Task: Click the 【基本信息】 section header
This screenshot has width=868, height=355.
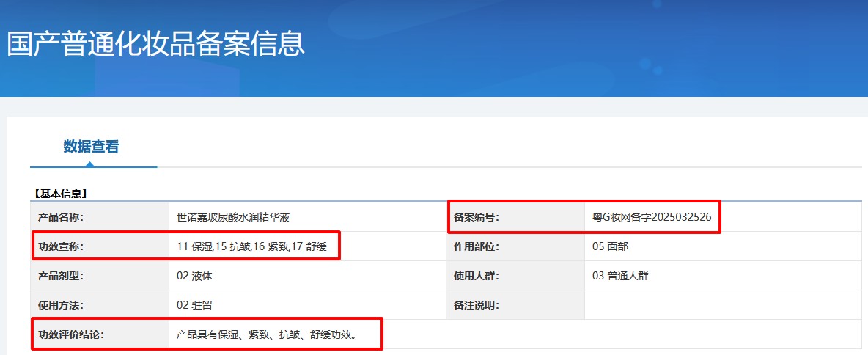Action: click(61, 194)
